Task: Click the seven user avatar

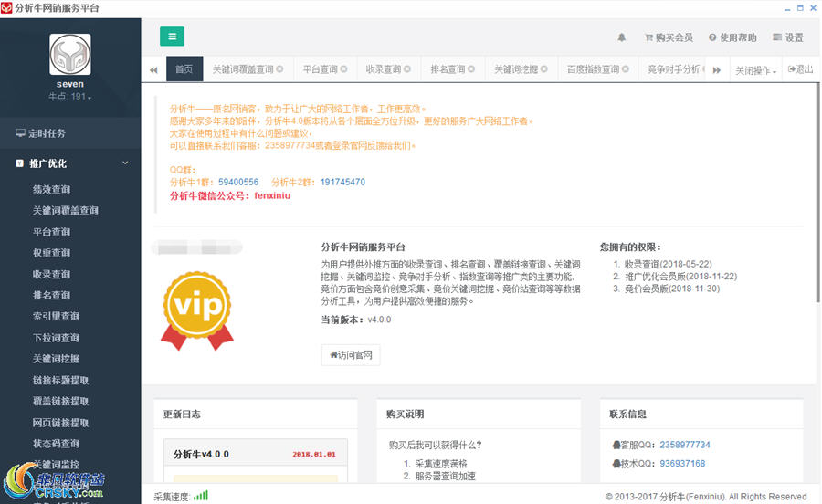Action: click(70, 55)
